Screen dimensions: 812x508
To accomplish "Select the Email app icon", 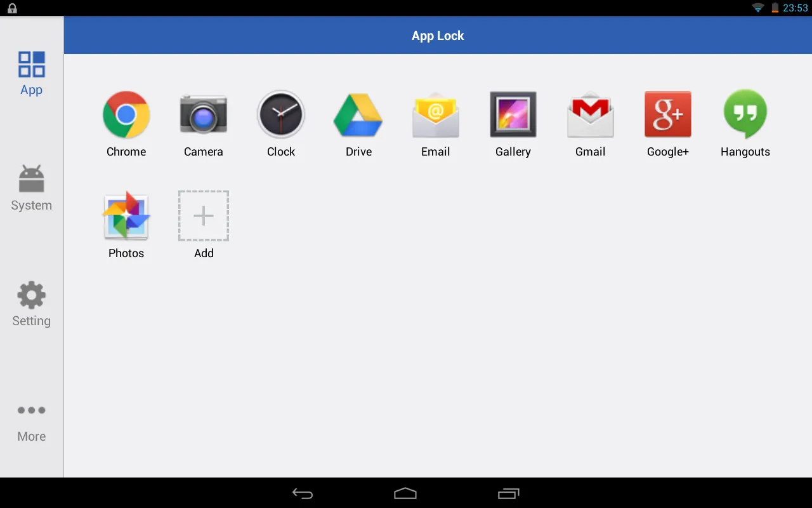I will coord(436,115).
